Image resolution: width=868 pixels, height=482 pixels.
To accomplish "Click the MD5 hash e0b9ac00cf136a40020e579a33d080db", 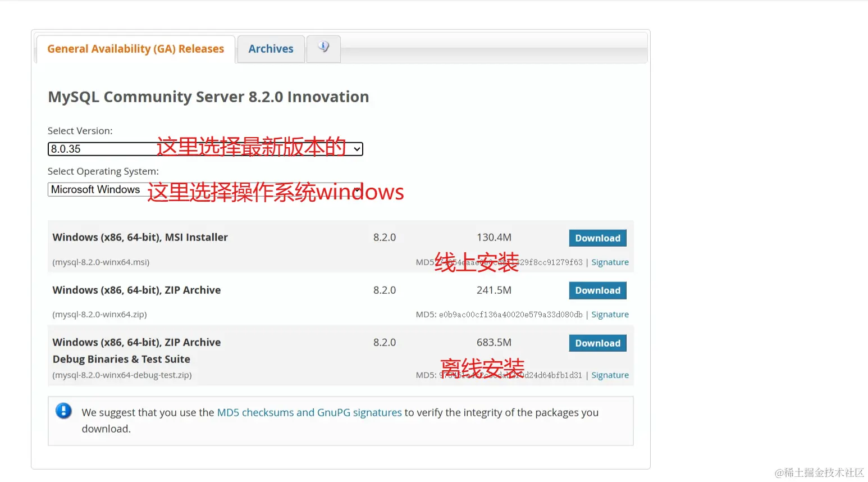I will 510,315.
